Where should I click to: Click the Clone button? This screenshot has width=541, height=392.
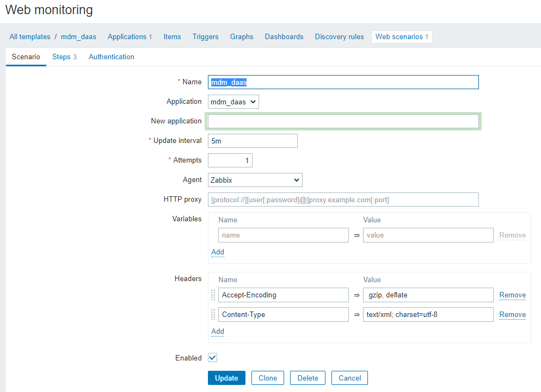click(267, 378)
